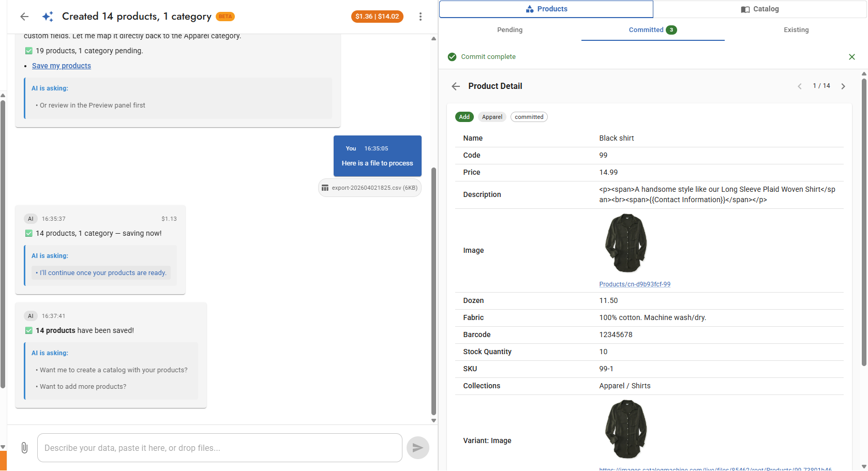The width and height of the screenshot is (868, 471).
Task: Select the Existing tab
Action: [x=796, y=29]
